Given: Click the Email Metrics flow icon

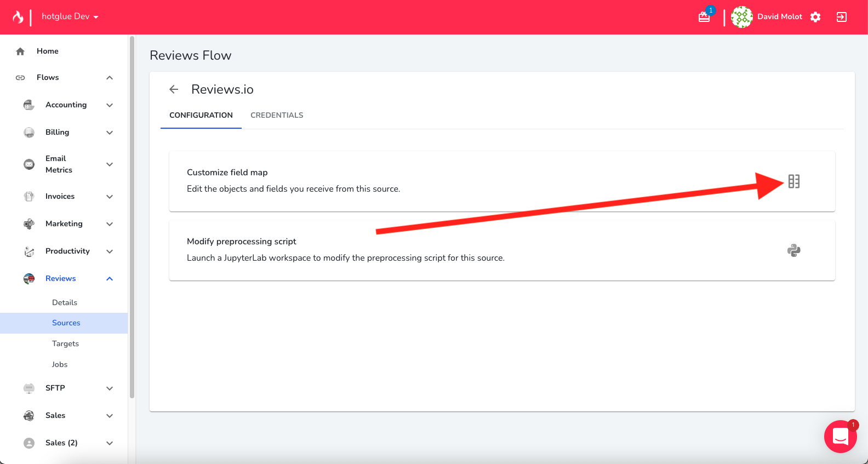Looking at the screenshot, I should click(x=29, y=164).
